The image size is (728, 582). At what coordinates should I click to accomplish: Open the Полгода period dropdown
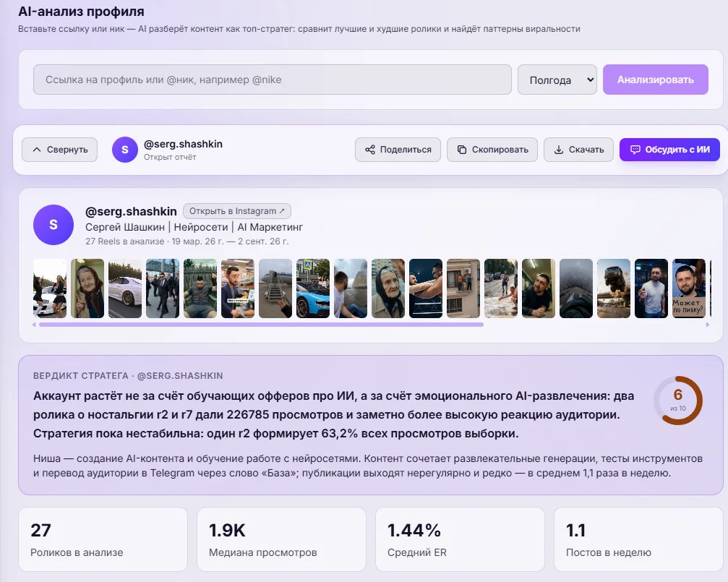[557, 80]
